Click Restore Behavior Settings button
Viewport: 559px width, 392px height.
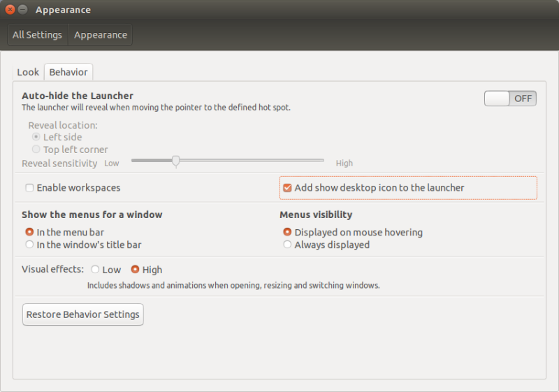click(83, 314)
